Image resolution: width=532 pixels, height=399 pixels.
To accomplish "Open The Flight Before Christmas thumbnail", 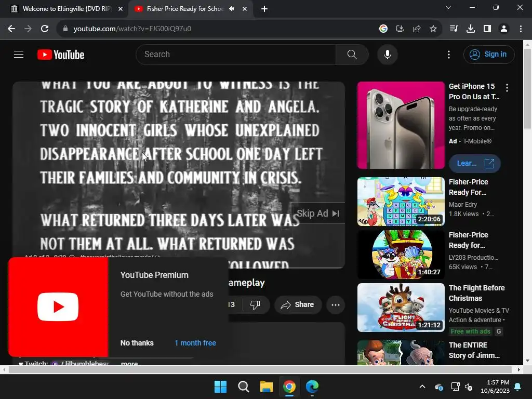I will coord(401,308).
